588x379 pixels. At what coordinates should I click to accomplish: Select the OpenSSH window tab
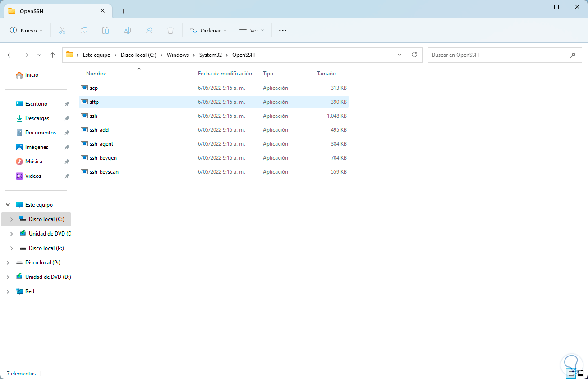pyautogui.click(x=57, y=11)
